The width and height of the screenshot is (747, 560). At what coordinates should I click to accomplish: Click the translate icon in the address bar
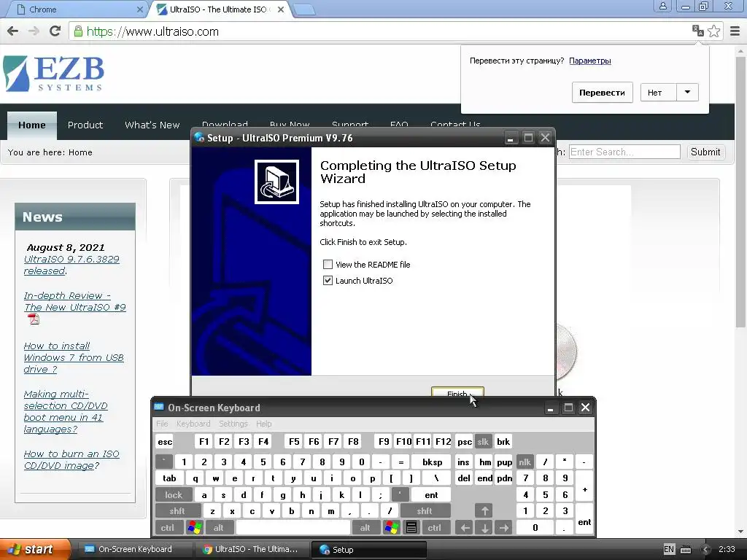(698, 31)
